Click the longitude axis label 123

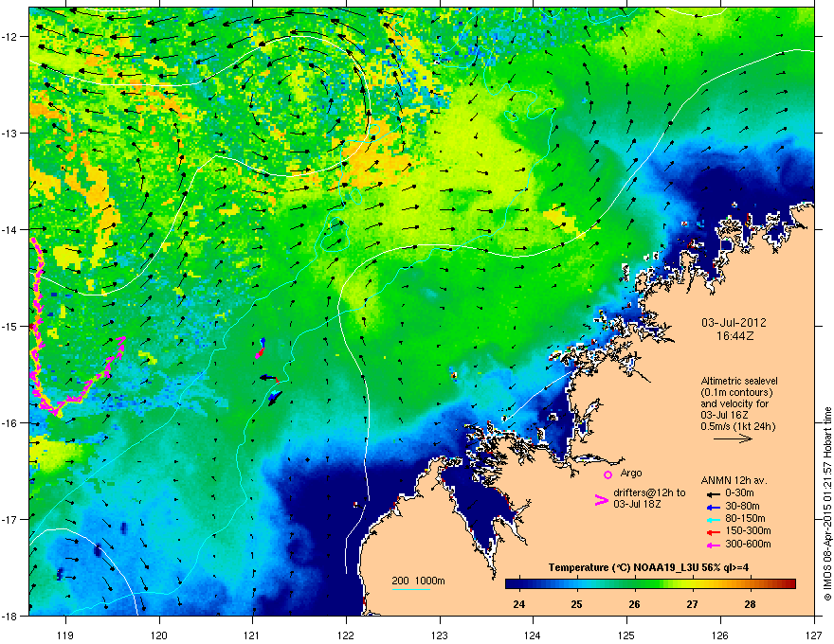440,635
